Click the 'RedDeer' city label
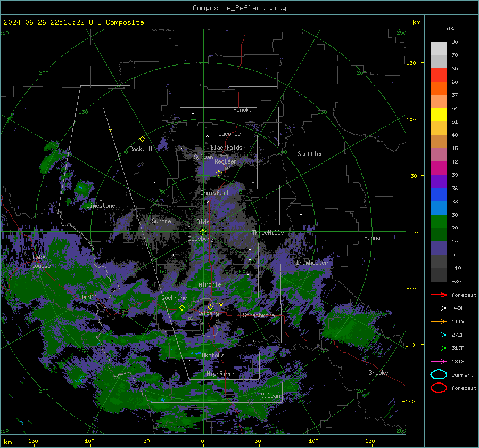 226,161
